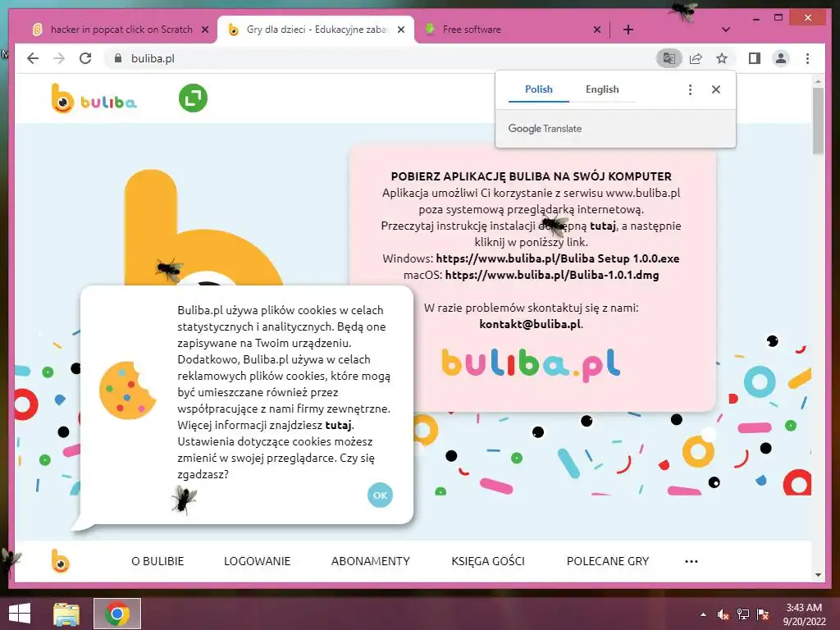Click the small buliba icon in bottom menu
Screen dimensions: 840x630
pyautogui.click(x=61, y=561)
